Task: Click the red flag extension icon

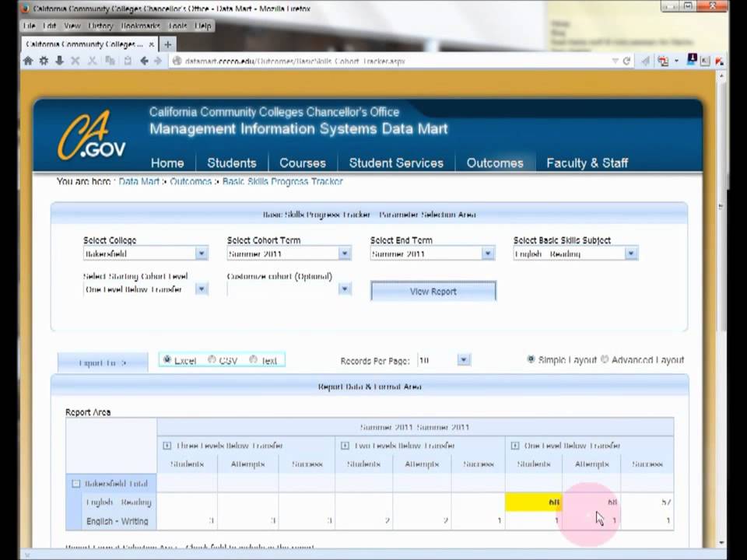Action: point(719,61)
